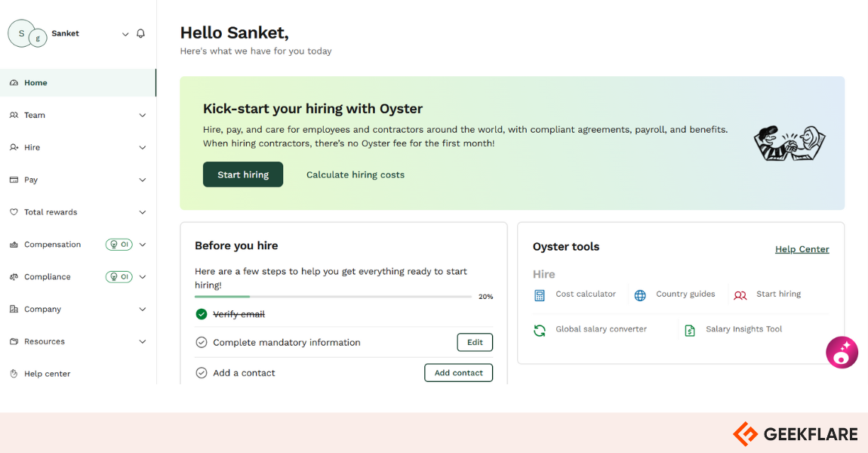Click the Start hiring people icon in Oyster tools
Viewport: 868px width, 453px height.
[x=740, y=295]
